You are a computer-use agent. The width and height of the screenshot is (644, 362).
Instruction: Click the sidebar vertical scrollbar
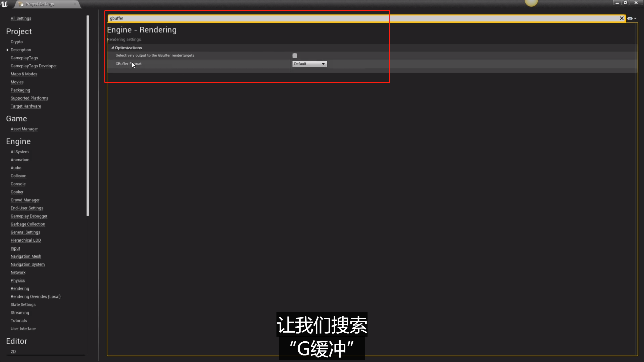tap(88, 116)
